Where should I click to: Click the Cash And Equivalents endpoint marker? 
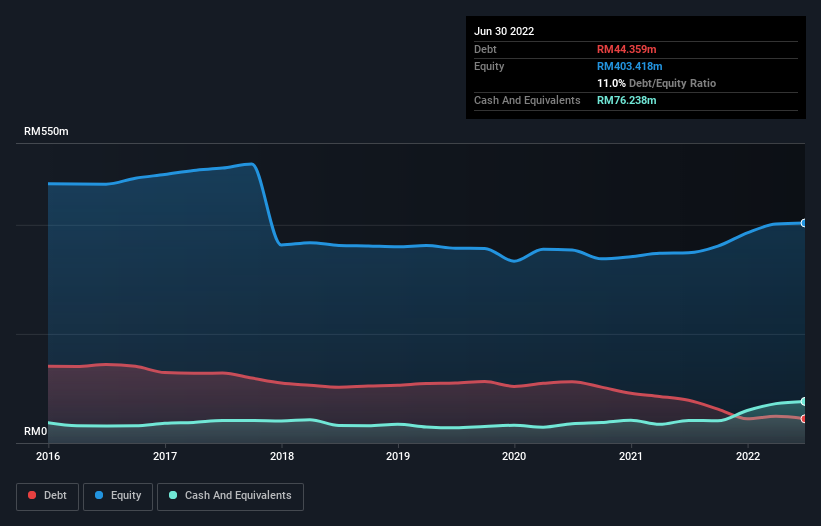[x=804, y=401]
